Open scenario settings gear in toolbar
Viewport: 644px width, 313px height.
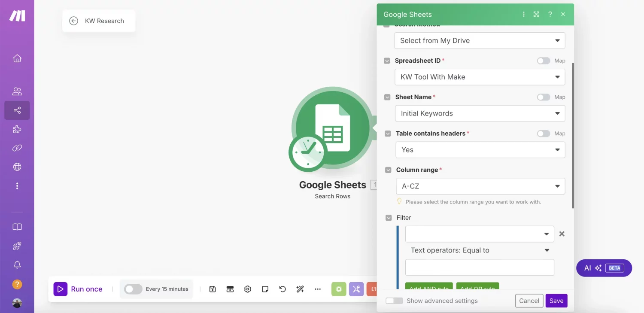click(x=248, y=289)
